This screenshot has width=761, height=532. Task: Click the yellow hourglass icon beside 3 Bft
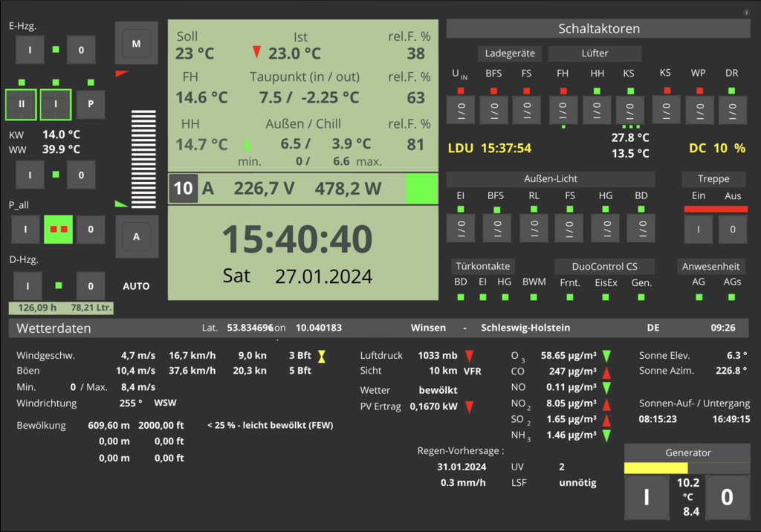click(322, 356)
